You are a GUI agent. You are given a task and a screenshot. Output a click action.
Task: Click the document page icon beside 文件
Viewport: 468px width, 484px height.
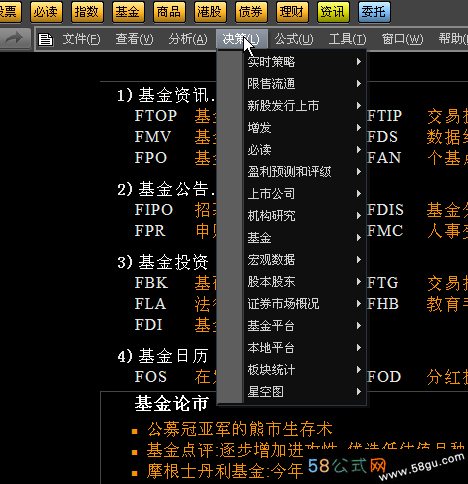45,39
